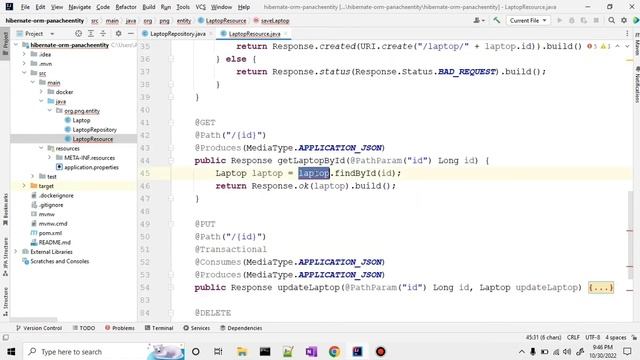Viewport: 640px width, 360px height.
Task: Open the user account icon dropdown
Action: coord(478,20)
